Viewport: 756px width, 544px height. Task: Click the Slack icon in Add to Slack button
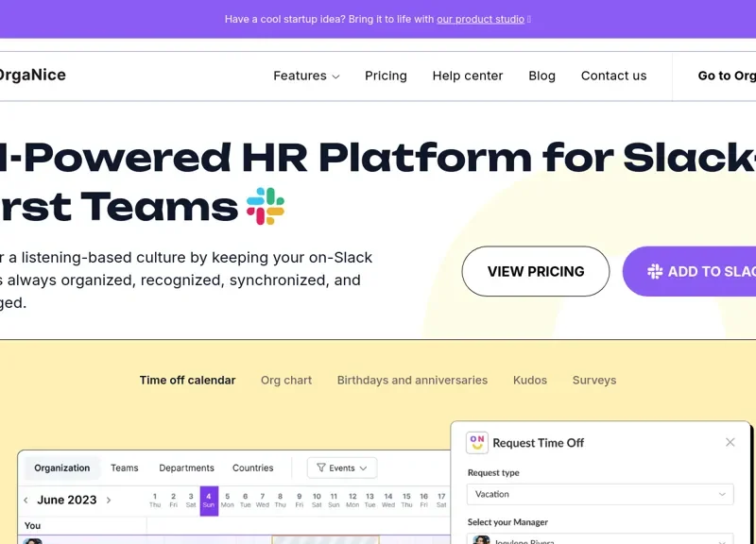point(655,272)
